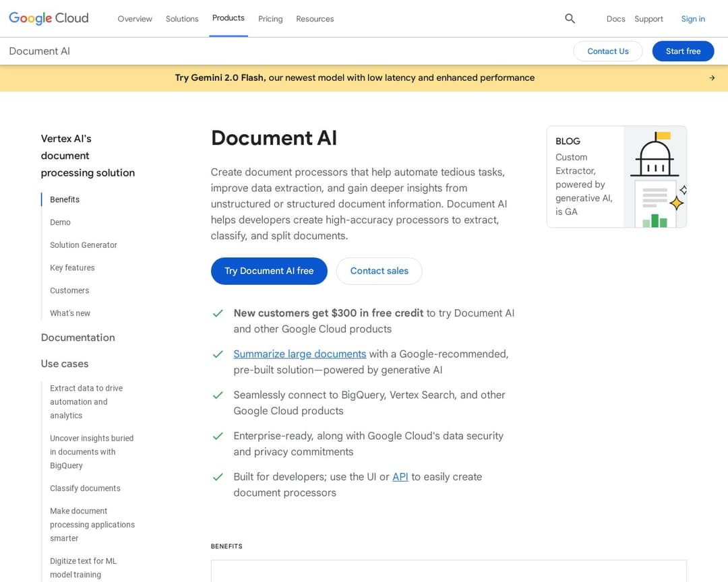
Task: Jump to Benefits in the sidebar
Action: pos(65,199)
